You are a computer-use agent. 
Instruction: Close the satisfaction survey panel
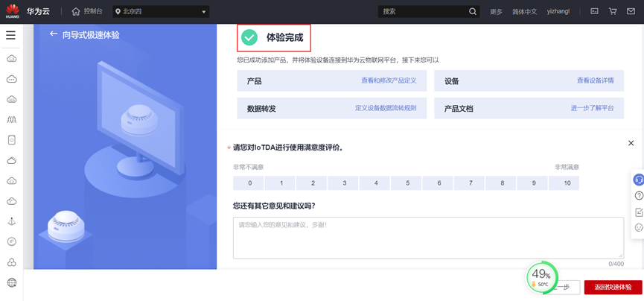(x=631, y=143)
